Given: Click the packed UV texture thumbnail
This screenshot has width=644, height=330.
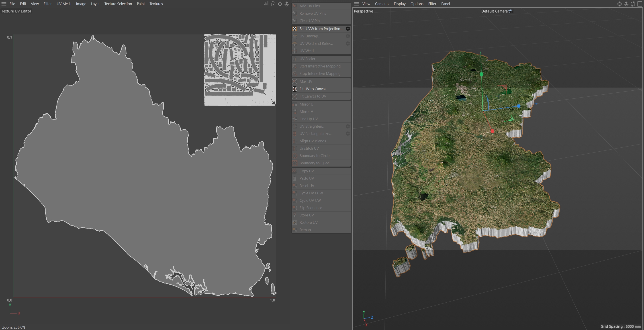Looking at the screenshot, I should (x=240, y=70).
